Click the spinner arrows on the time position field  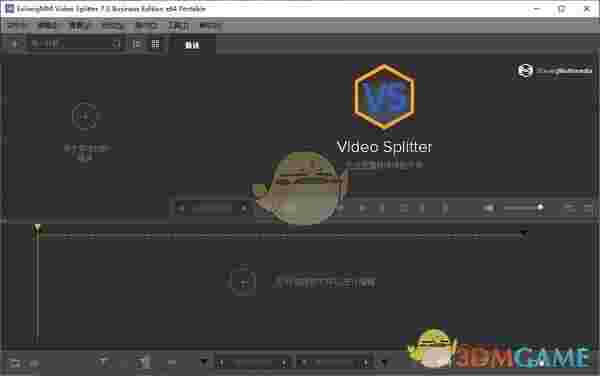[x=244, y=208]
